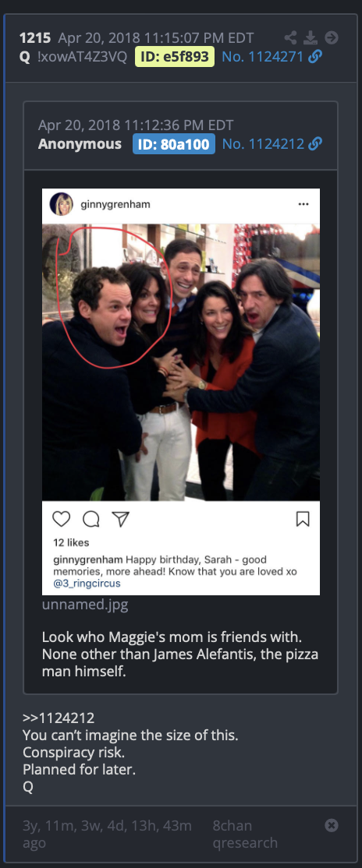Click the >>1124212 reply reference

tap(59, 718)
